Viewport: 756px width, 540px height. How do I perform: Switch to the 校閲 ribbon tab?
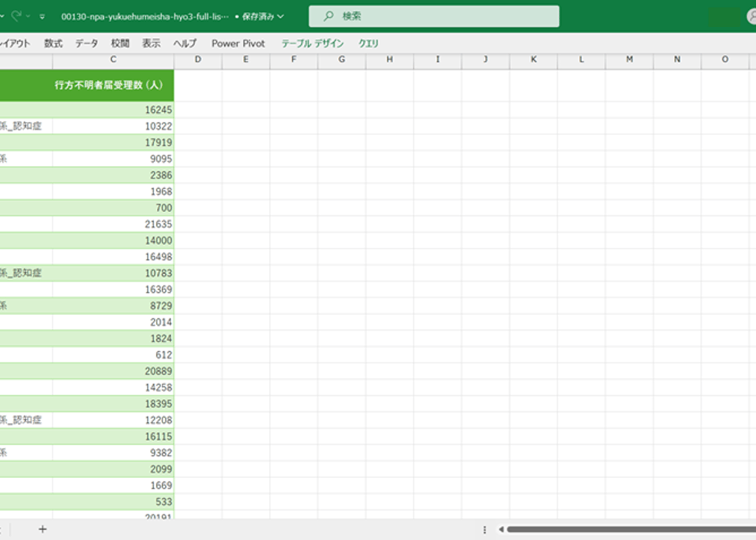point(120,43)
